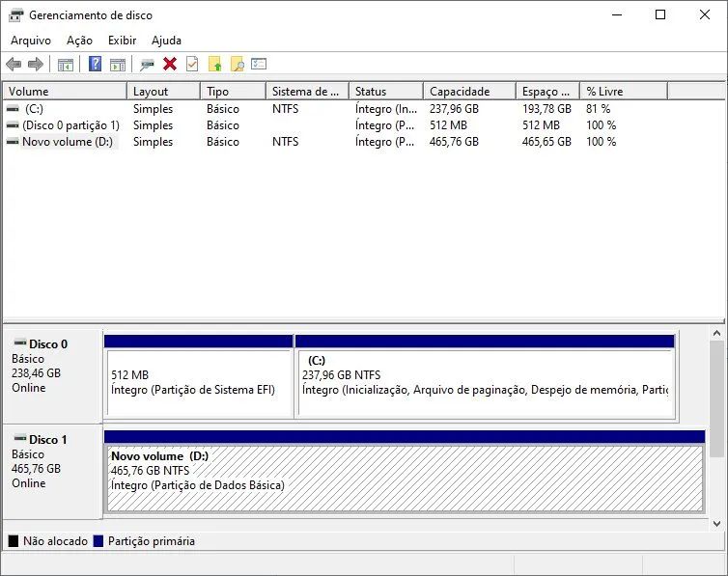Click the connect disk drive icon
The image size is (728, 576).
pos(147,65)
